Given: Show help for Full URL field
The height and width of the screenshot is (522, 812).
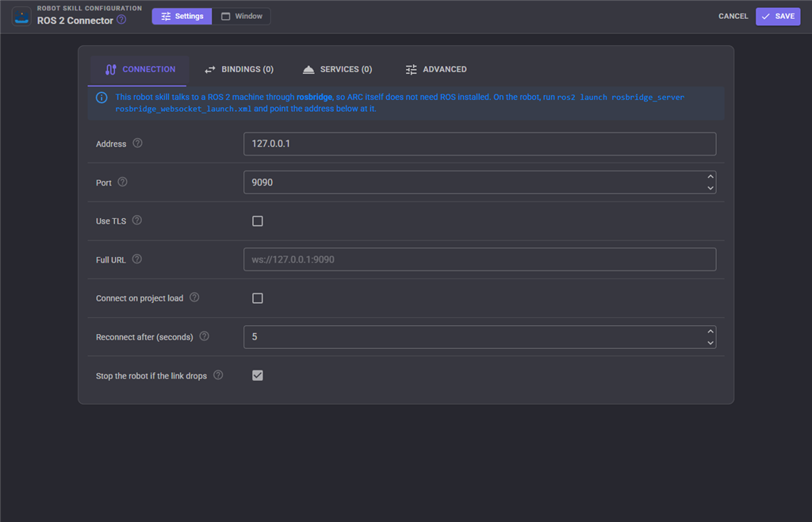Looking at the screenshot, I should click(136, 259).
